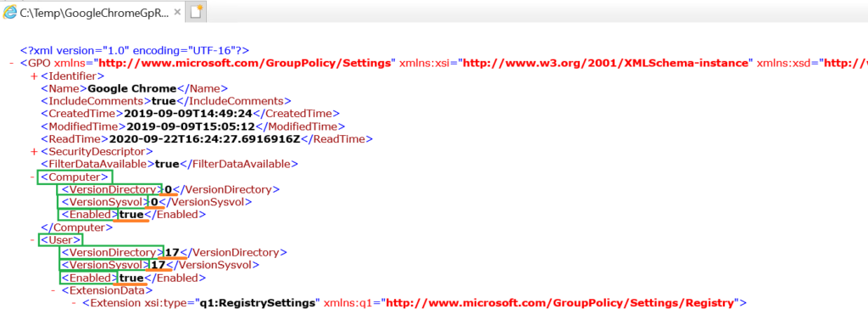Collapse the GPO root element
868x309 pixels.
pyautogui.click(x=12, y=63)
